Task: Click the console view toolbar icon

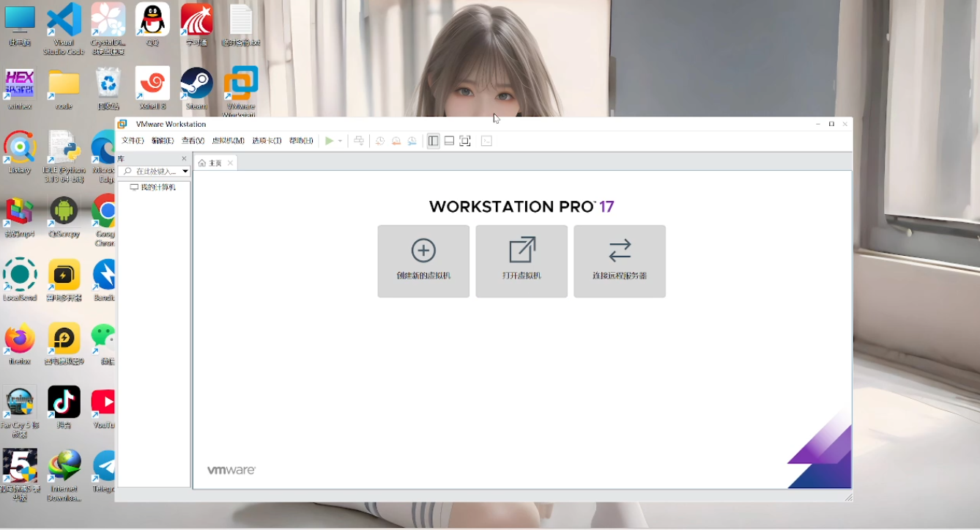Action: 486,141
